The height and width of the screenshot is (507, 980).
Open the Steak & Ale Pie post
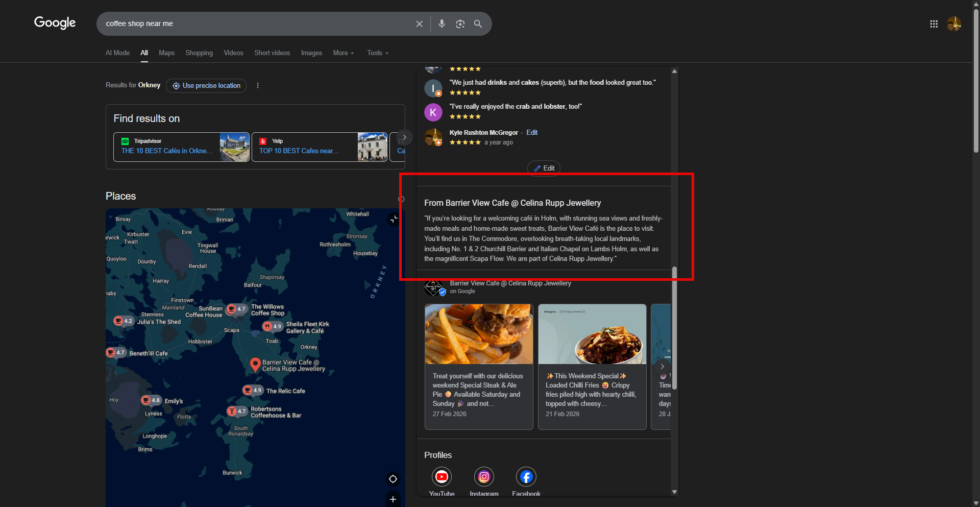click(x=479, y=367)
